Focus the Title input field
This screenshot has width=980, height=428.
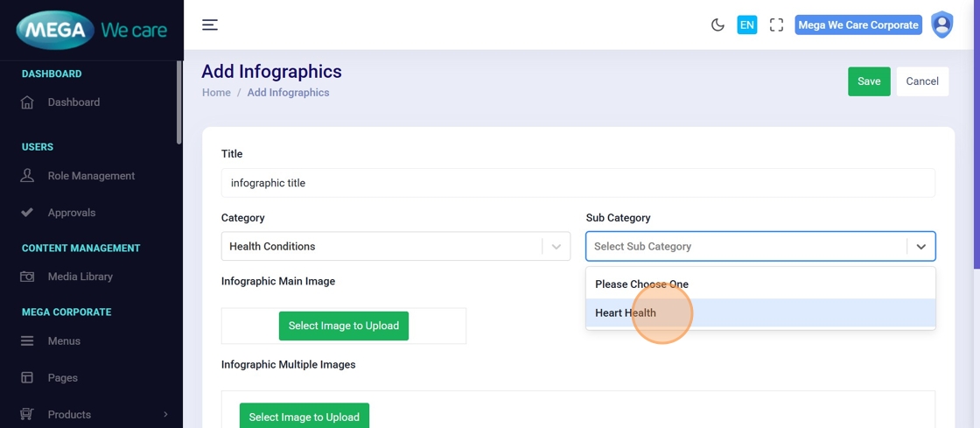(577, 183)
